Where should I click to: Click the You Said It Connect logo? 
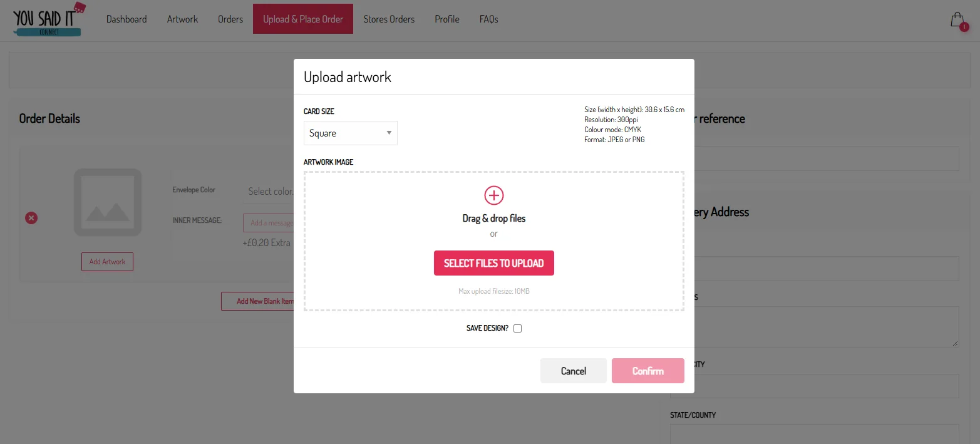pos(49,19)
